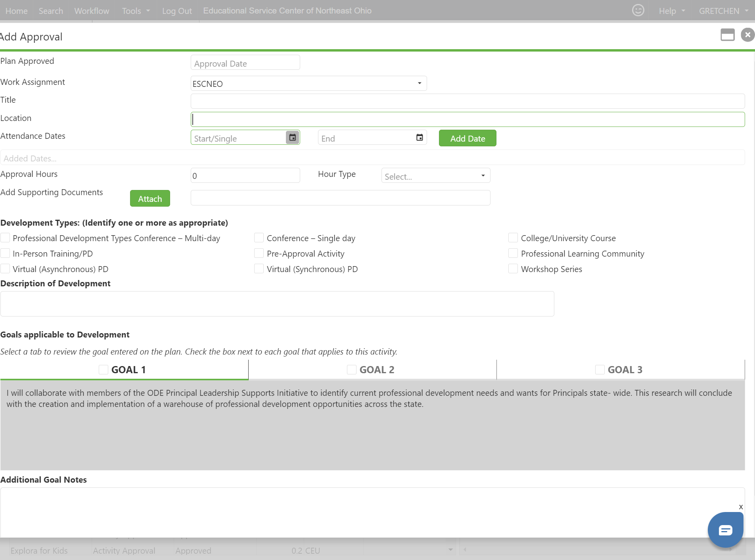Click the Title input field
This screenshot has height=560, width=755.
click(x=468, y=101)
